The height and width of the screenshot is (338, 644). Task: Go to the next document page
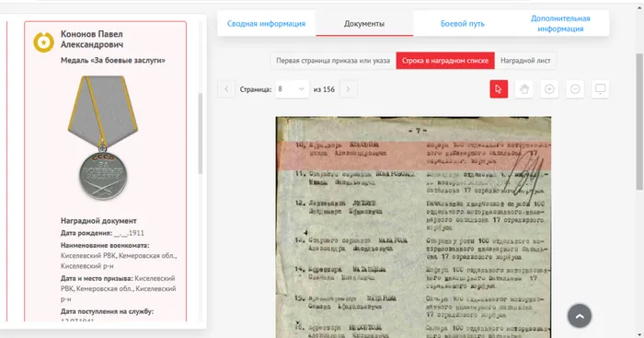pos(349,89)
